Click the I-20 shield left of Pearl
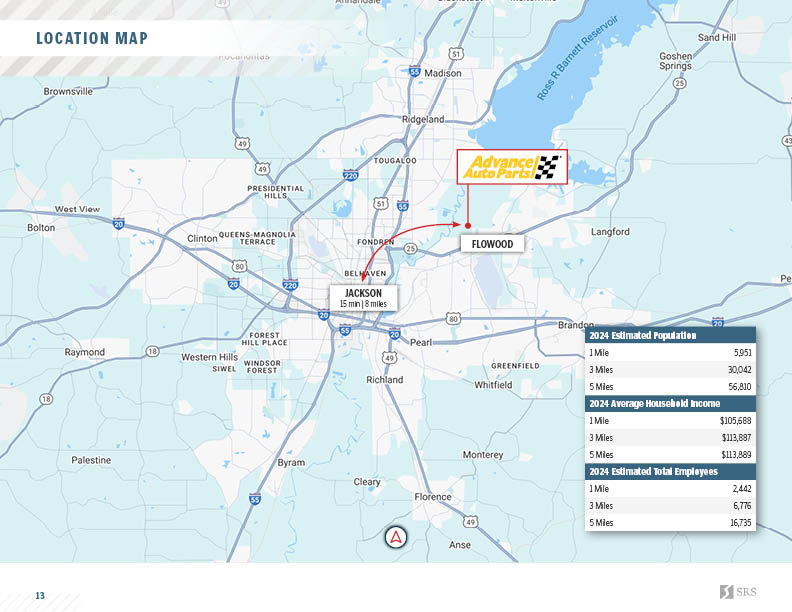This screenshot has height=612, width=792. tap(394, 334)
